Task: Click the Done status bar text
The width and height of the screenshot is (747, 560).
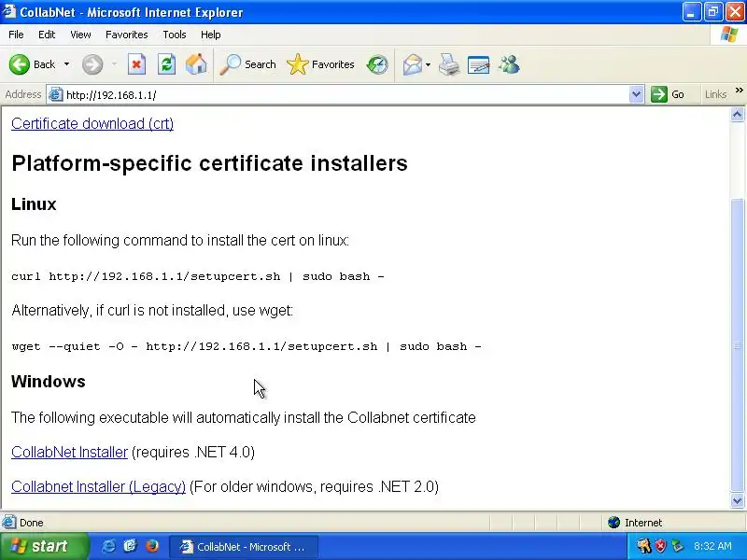Action: 32,523
